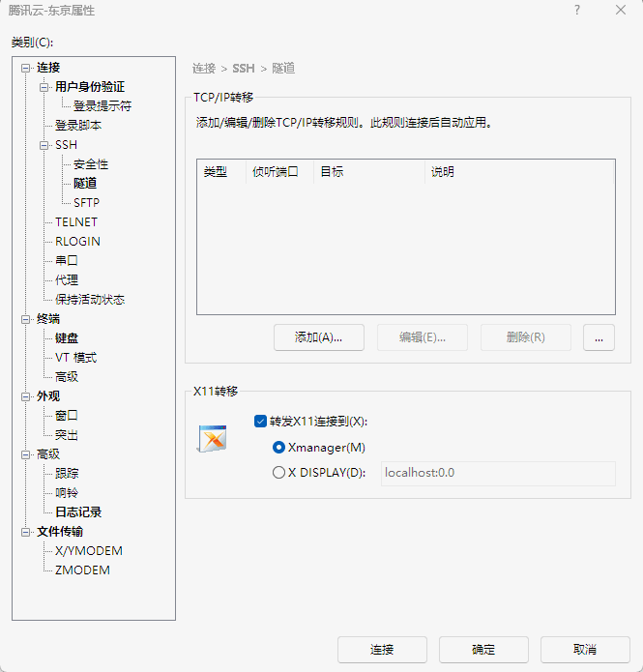Open 键盘 tree item

[67, 338]
